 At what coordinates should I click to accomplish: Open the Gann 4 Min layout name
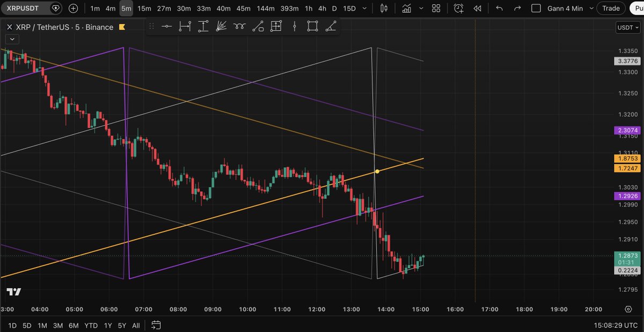click(566, 8)
